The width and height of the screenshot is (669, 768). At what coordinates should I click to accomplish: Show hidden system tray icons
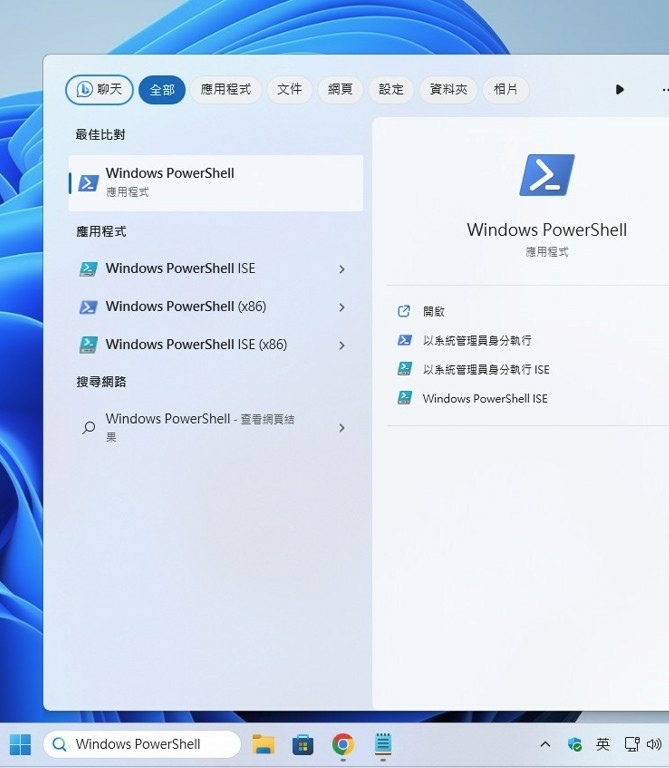coord(545,744)
